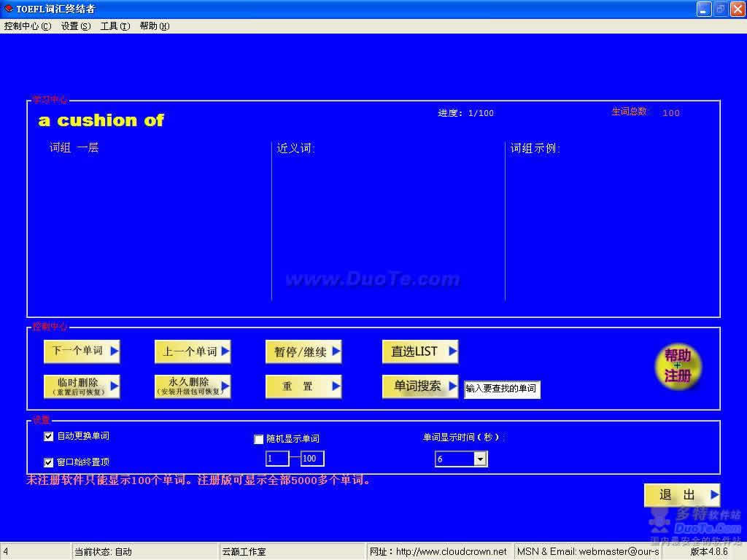This screenshot has height=560, width=747.
Task: Click the 词组示例 label
Action: 535,148
